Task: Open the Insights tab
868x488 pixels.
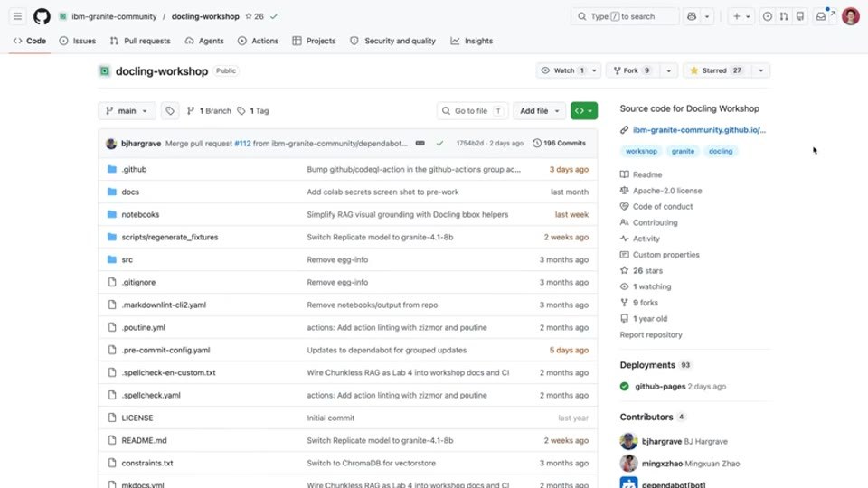Action: click(x=472, y=41)
